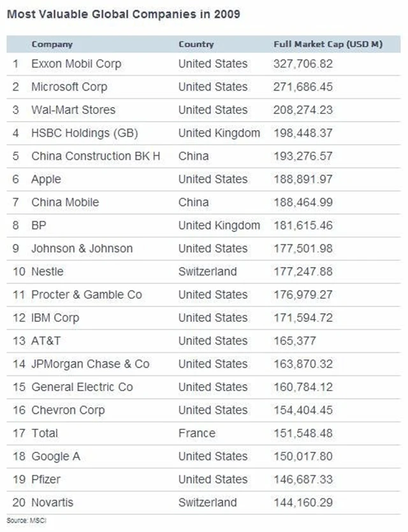Click HSBC Holdings (GB) entry
408x532 pixels.
click(x=84, y=133)
